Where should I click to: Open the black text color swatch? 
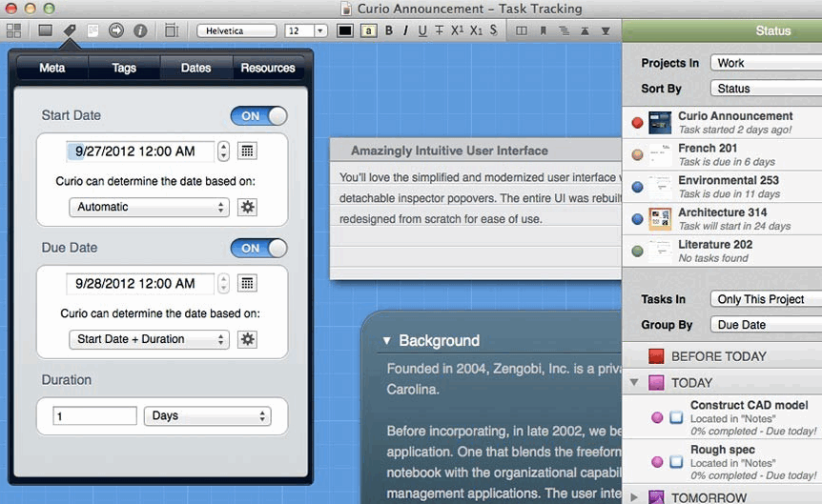345,30
